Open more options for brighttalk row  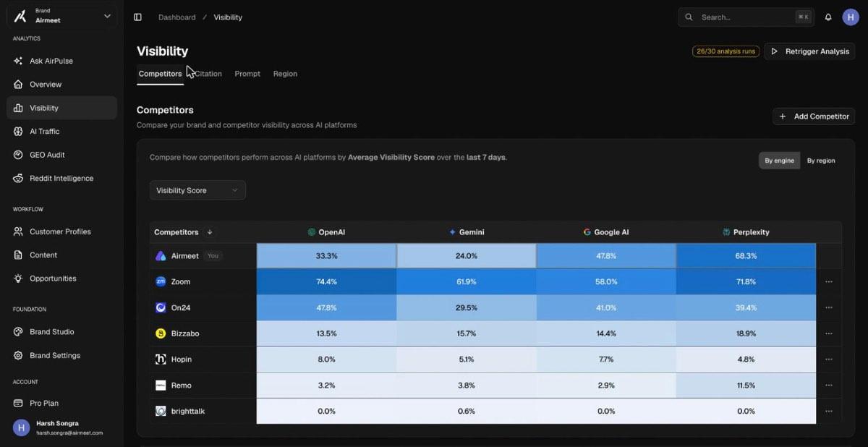[829, 412]
